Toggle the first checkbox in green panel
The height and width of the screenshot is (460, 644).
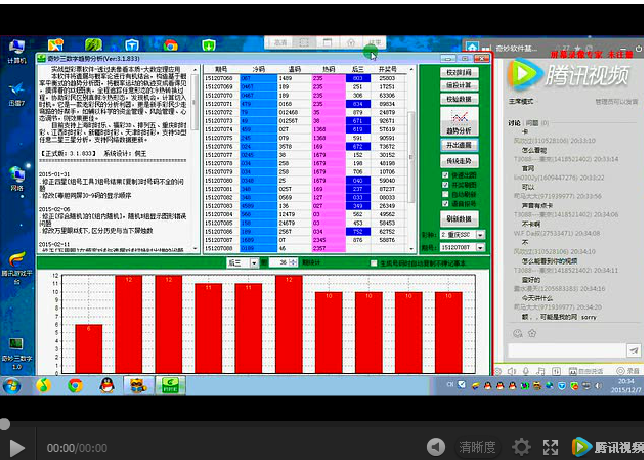pyautogui.click(x=447, y=175)
